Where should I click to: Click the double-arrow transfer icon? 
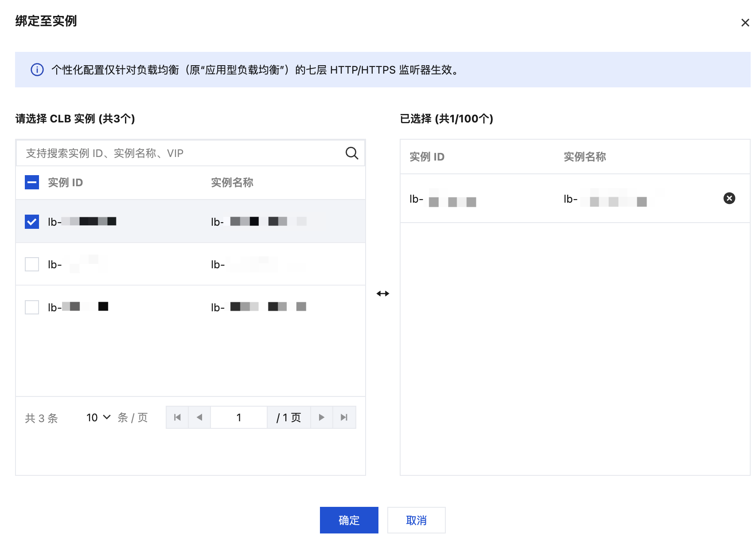point(382,294)
